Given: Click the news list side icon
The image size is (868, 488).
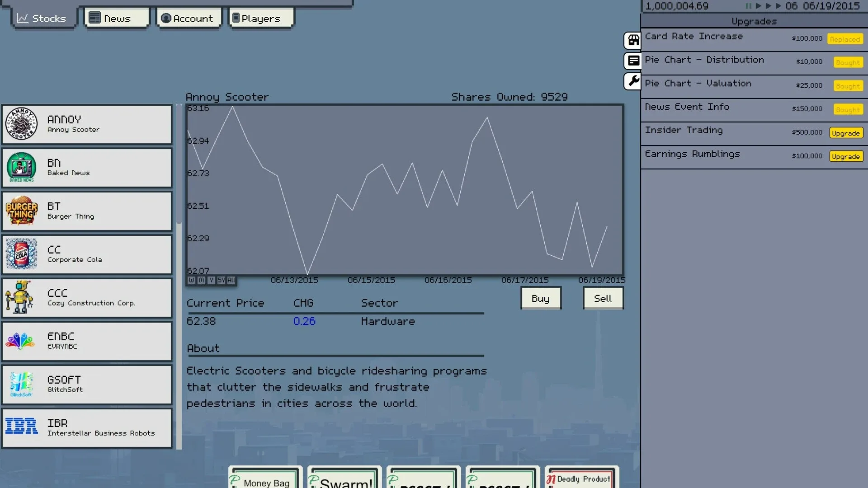Looking at the screenshot, I should [633, 61].
